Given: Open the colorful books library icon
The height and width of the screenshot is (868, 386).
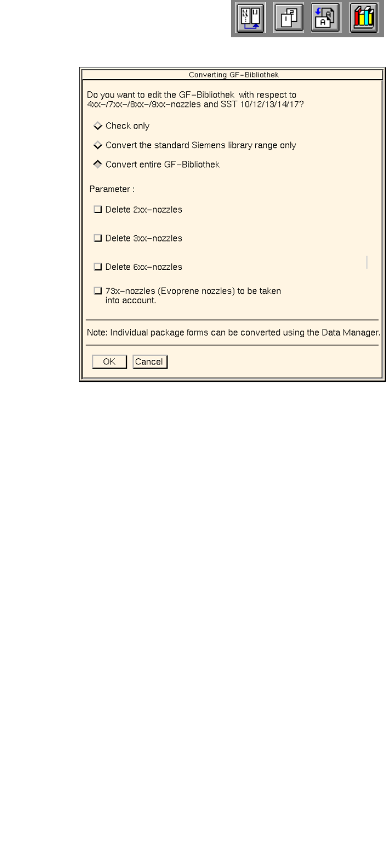Looking at the screenshot, I should point(363,18).
